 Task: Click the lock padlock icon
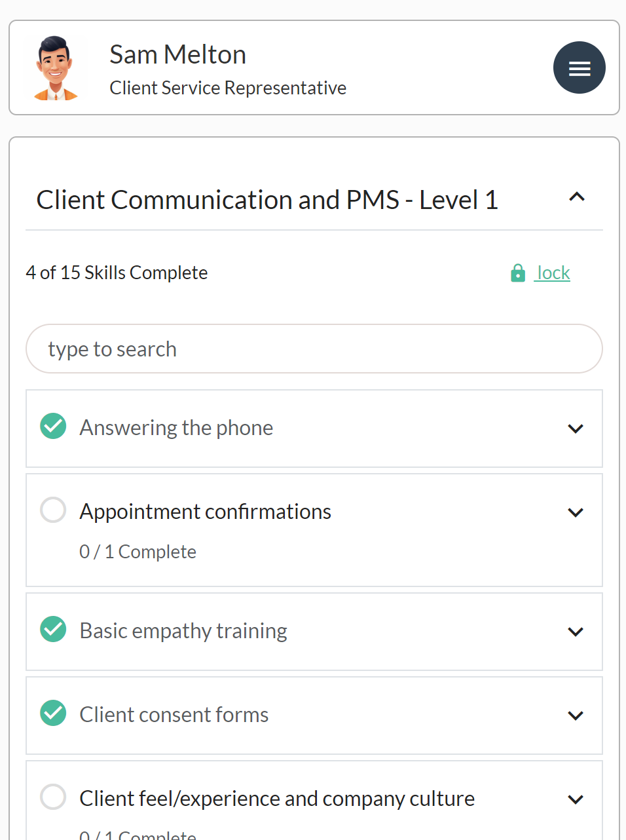517,273
